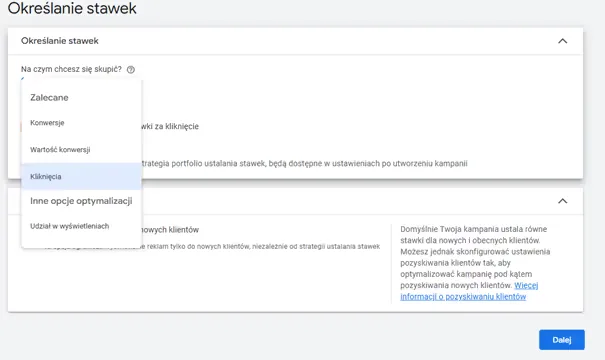Click the portfolio bidding strategy note text
Screen dimensions: 605x360
pyautogui.click(x=304, y=164)
